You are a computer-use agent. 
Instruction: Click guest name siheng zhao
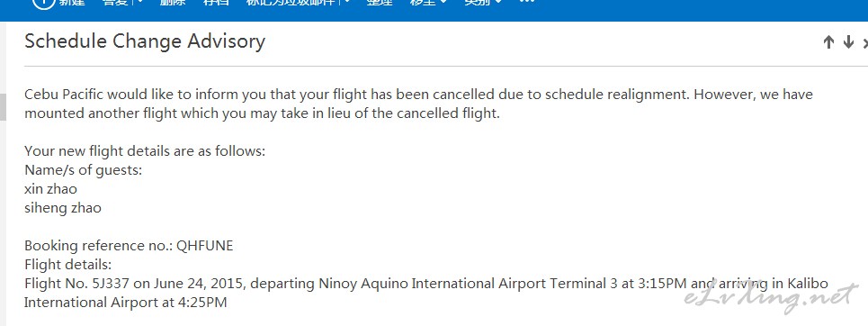point(63,208)
